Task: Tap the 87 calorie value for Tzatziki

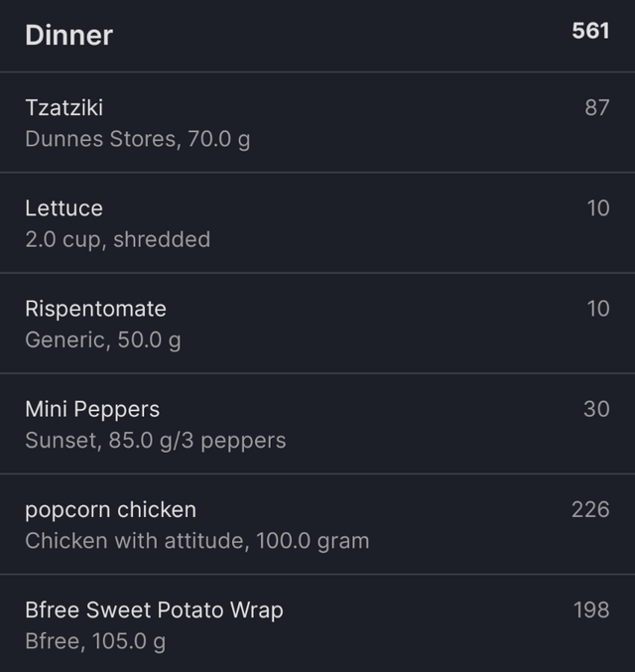Action: [x=597, y=107]
